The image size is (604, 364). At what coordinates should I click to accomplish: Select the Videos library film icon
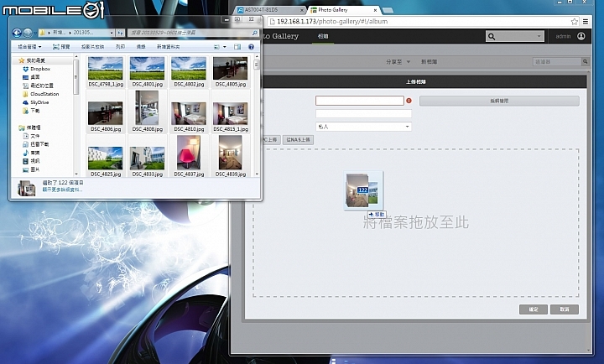(25, 161)
